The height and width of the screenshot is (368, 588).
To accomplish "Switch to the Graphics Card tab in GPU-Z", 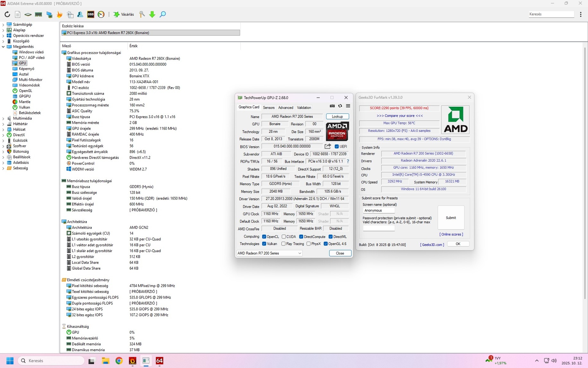I will tap(249, 107).
